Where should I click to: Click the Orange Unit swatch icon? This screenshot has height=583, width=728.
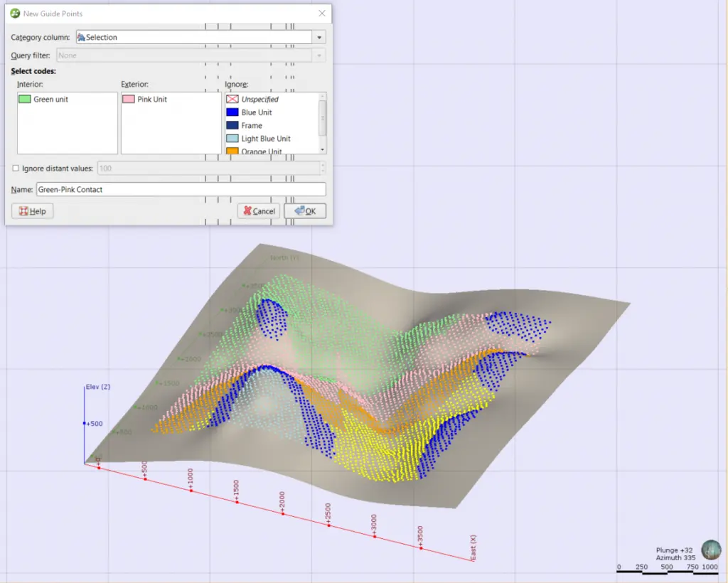pyautogui.click(x=232, y=150)
